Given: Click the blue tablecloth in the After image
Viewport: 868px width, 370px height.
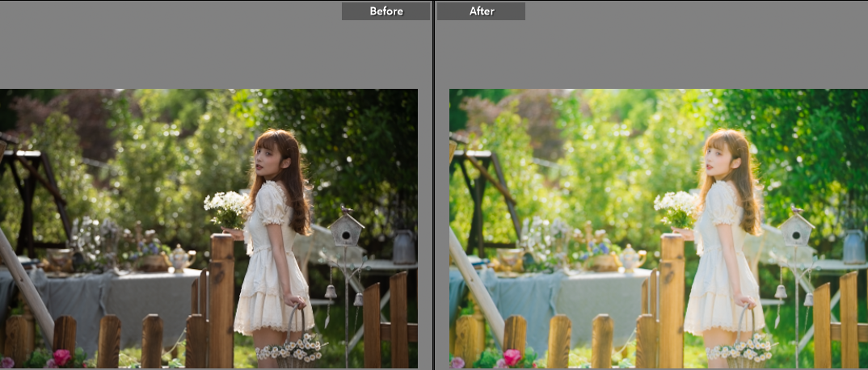Looking at the screenshot, I should 566,299.
